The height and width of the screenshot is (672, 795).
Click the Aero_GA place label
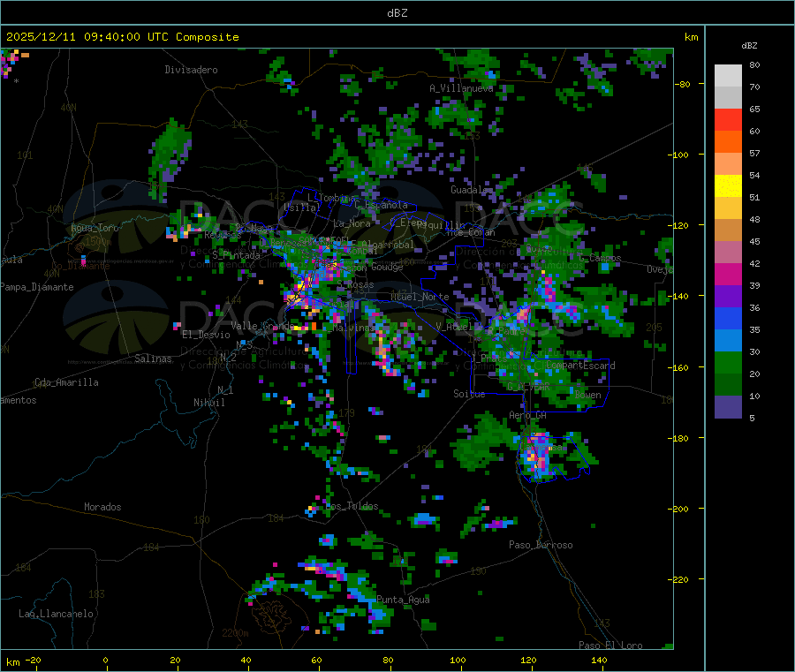528,415
